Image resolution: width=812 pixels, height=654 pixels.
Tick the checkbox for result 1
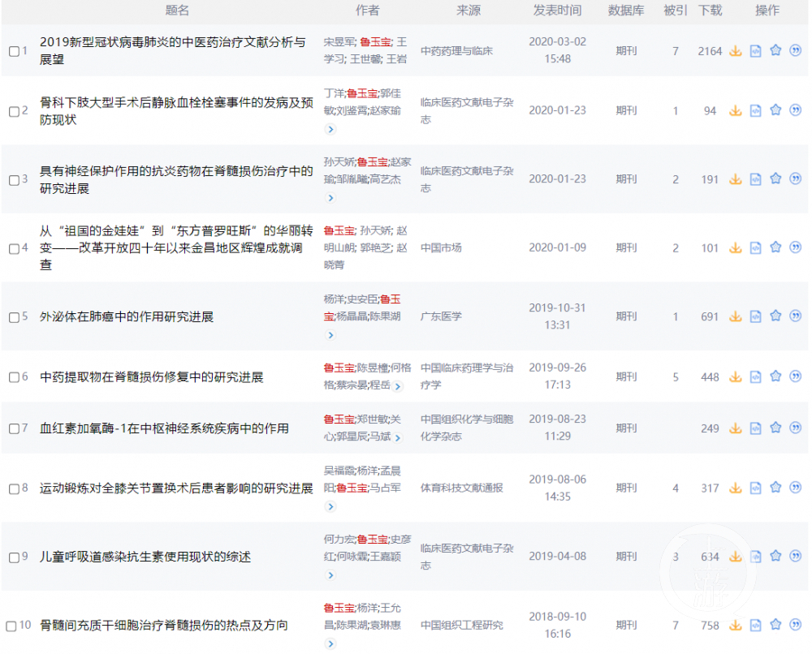pos(14,51)
